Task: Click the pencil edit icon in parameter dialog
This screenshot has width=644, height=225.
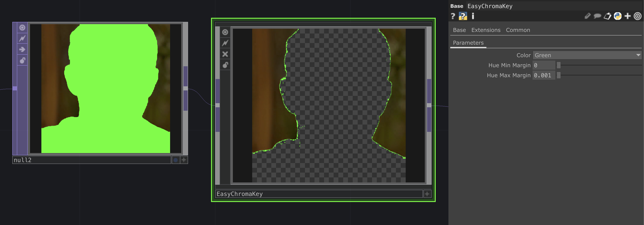Action: tap(588, 16)
